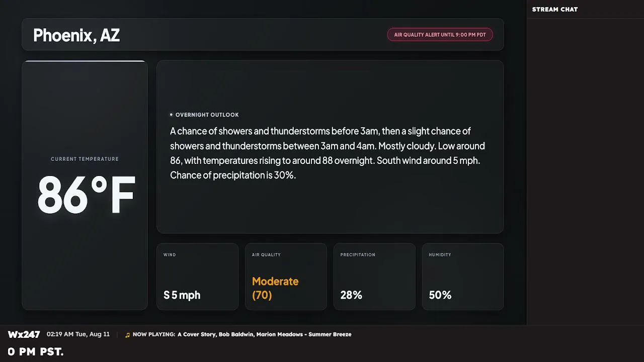Click the Overnight Outlook heading label
Screen dimensions: 644x362
click(207, 115)
